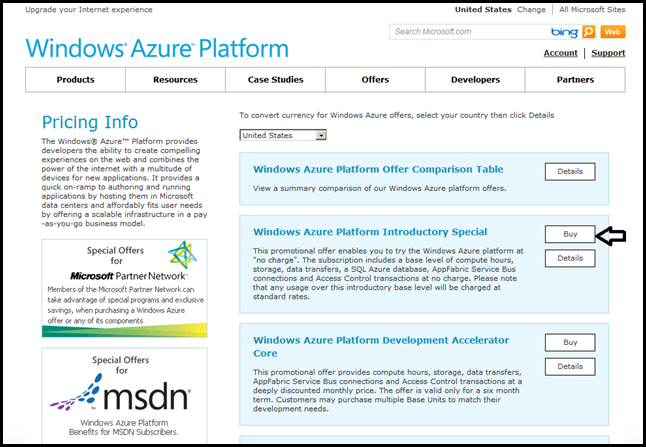Open All Microsoft Sites link
The height and width of the screenshot is (447, 646).
coord(592,9)
